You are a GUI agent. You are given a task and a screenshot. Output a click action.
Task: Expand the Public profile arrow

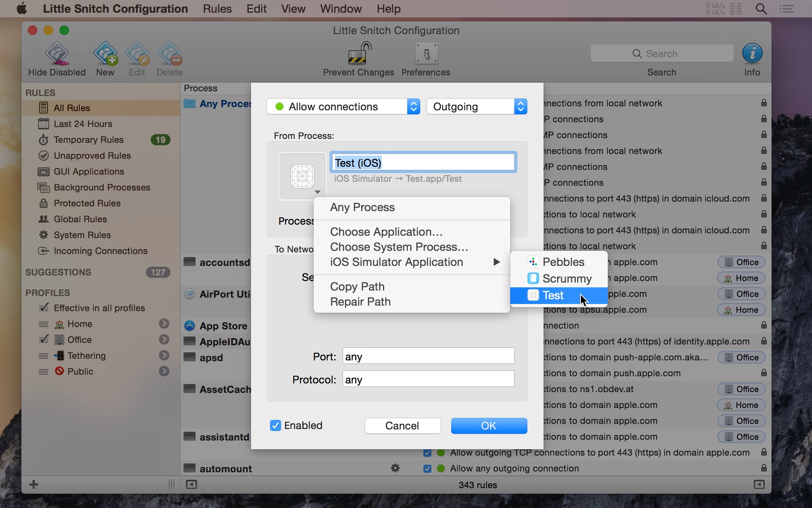coord(164,371)
